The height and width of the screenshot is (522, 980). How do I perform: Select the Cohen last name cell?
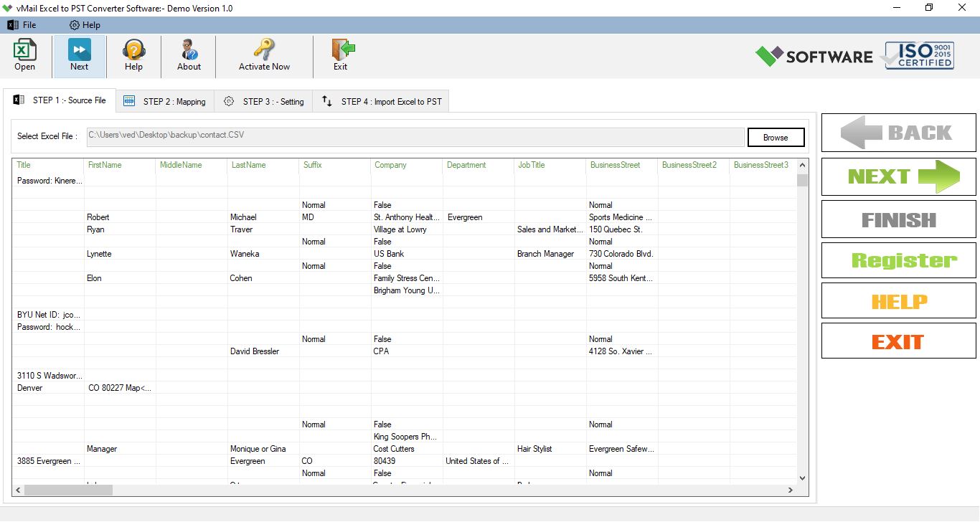coord(263,278)
